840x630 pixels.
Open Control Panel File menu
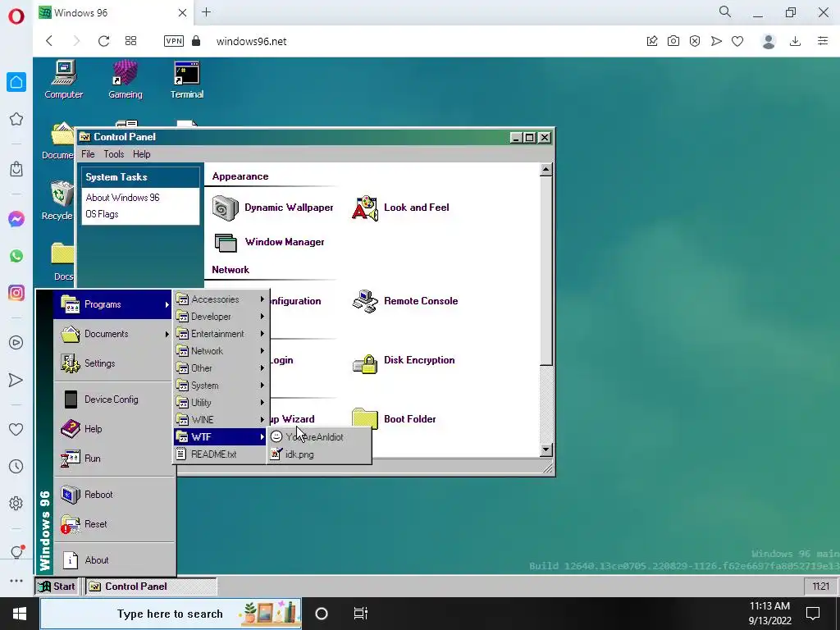[88, 154]
